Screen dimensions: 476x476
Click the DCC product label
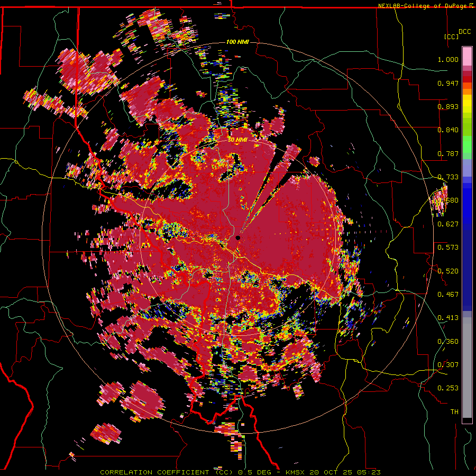[464, 32]
